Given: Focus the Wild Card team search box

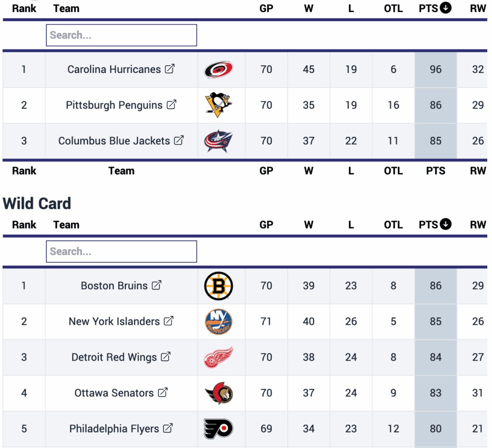Looking at the screenshot, I should 122,252.
